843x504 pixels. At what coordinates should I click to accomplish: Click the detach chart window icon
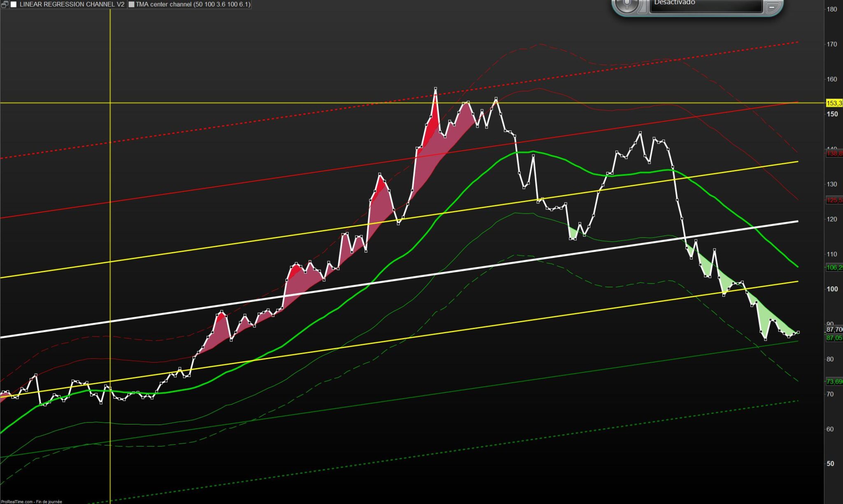5,4
